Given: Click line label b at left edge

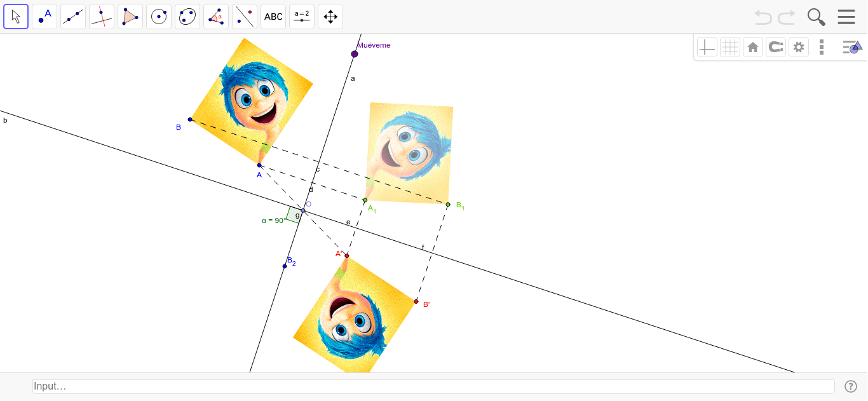Looking at the screenshot, I should point(5,120).
